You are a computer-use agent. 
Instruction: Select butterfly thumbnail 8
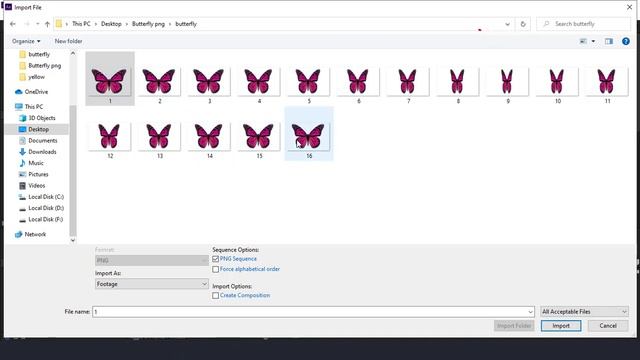(458, 81)
